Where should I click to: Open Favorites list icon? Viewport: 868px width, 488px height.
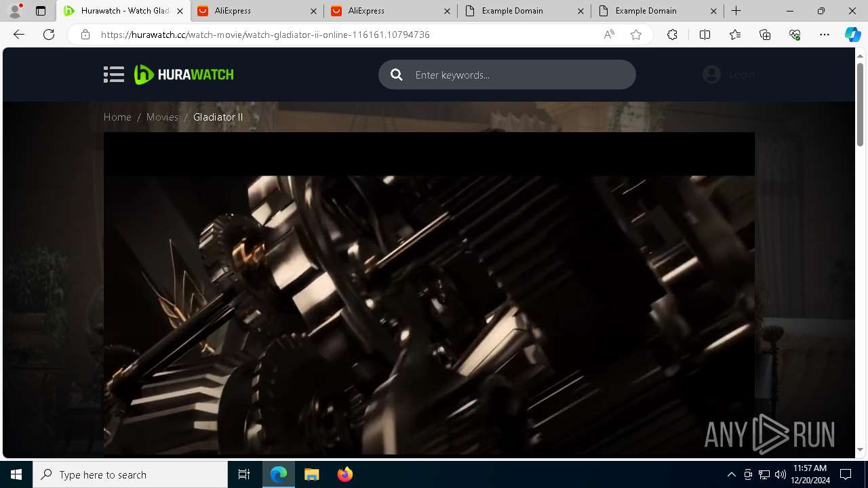pyautogui.click(x=735, y=35)
